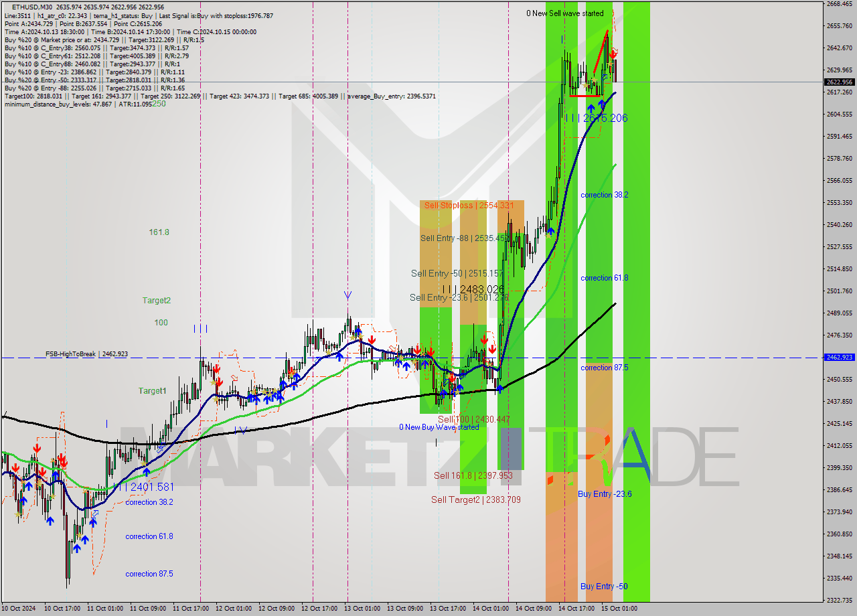
Task: Click the 2604.555 price axis value
Action: [x=839, y=114]
